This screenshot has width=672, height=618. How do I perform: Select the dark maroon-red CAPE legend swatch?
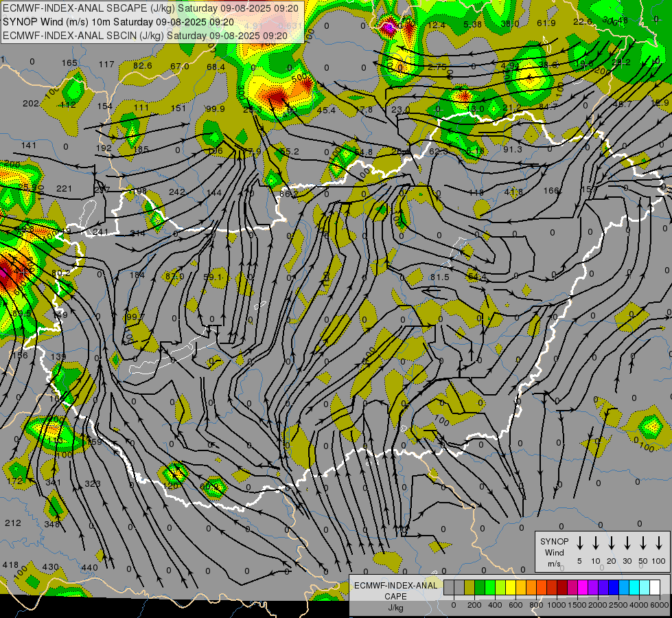click(562, 588)
